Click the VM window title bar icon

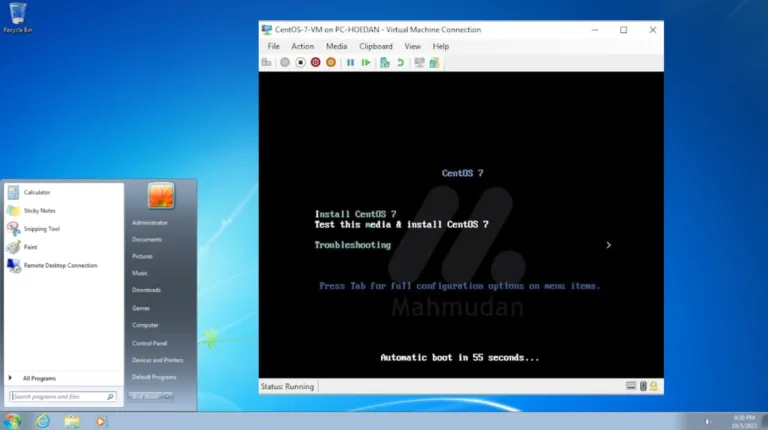click(x=266, y=29)
